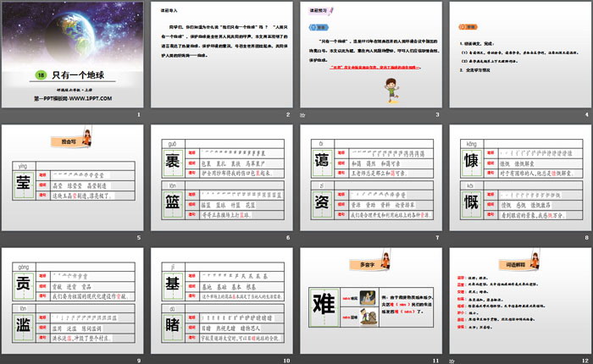Click animation star icon under slide 12
Image resolution: width=593 pixels, height=364 pixels.
pyautogui.click(x=452, y=361)
